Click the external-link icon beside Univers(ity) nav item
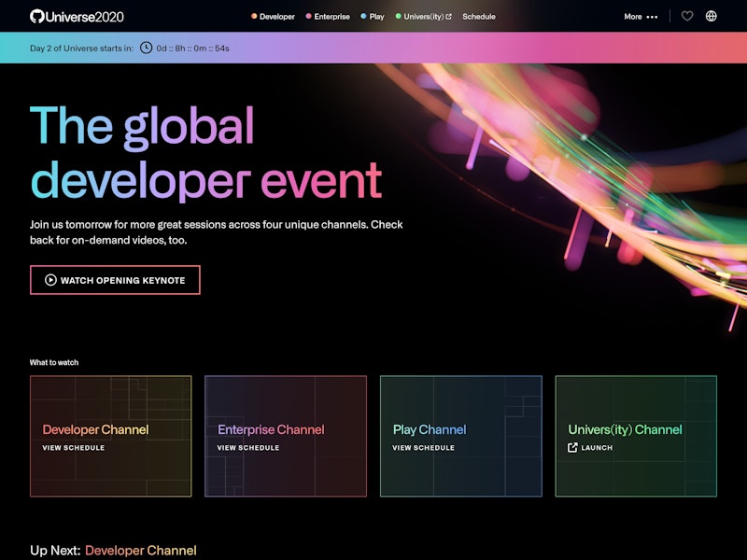 coord(449,16)
